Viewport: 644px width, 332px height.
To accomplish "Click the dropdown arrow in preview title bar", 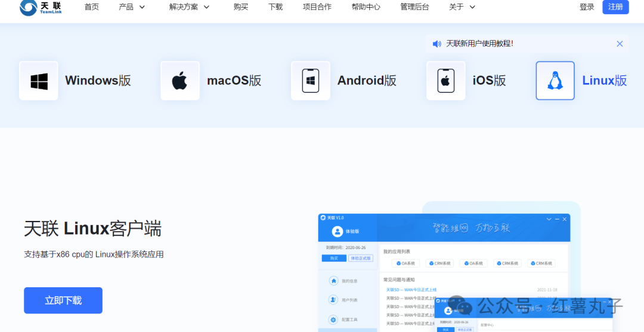I will (549, 219).
